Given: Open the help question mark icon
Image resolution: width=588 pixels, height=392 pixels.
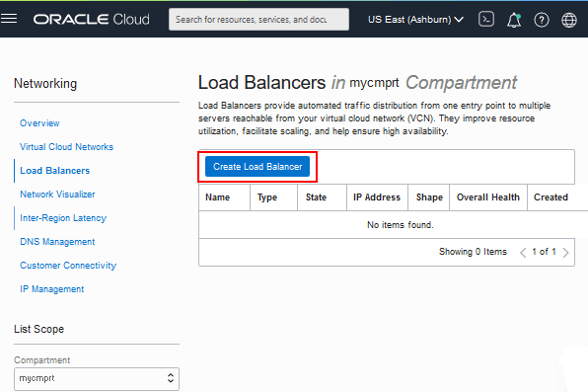Looking at the screenshot, I should (541, 20).
